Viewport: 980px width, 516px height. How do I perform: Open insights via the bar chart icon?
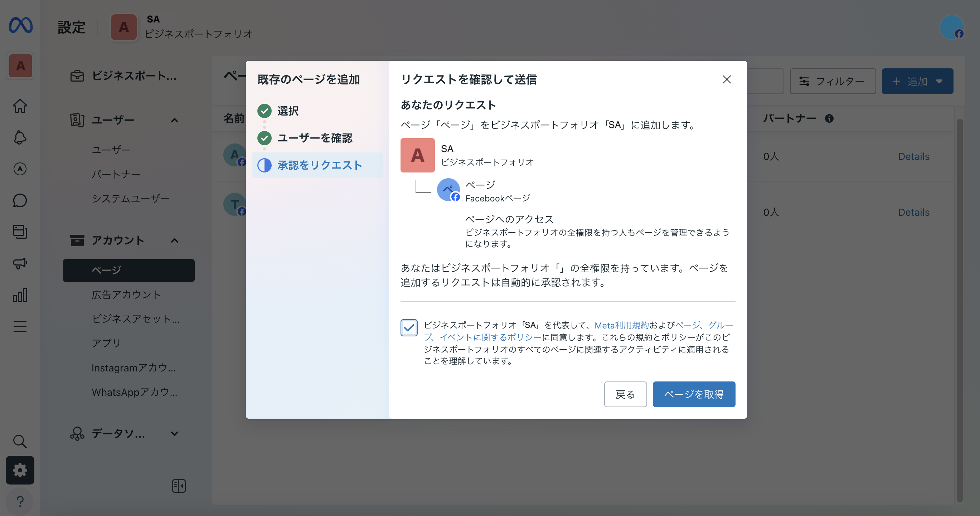click(x=20, y=295)
